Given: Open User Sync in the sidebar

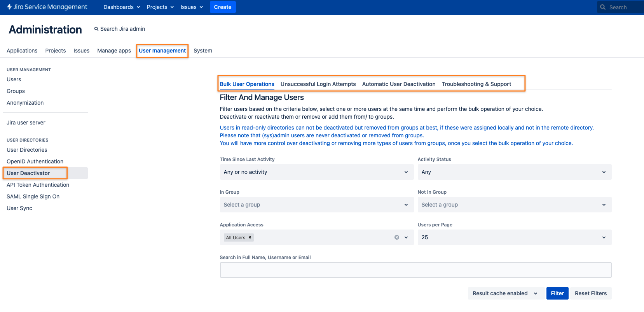Looking at the screenshot, I should [19, 208].
